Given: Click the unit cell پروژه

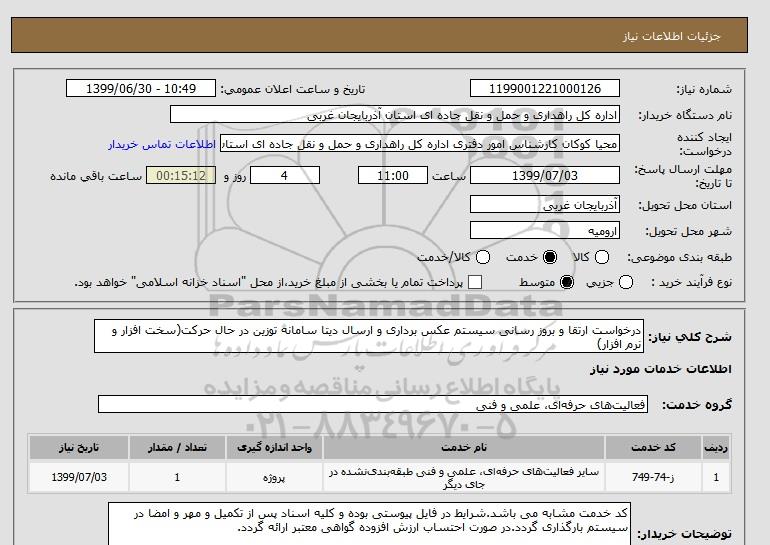Looking at the screenshot, I should tap(275, 477).
